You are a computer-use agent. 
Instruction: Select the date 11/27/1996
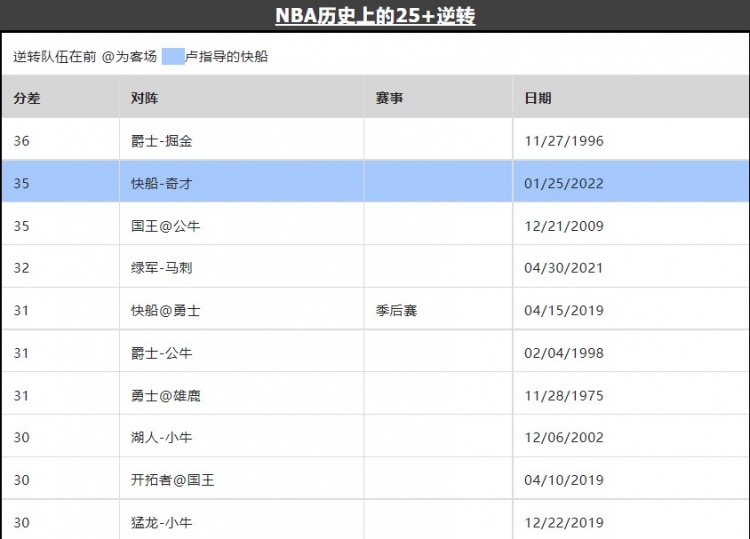point(564,141)
